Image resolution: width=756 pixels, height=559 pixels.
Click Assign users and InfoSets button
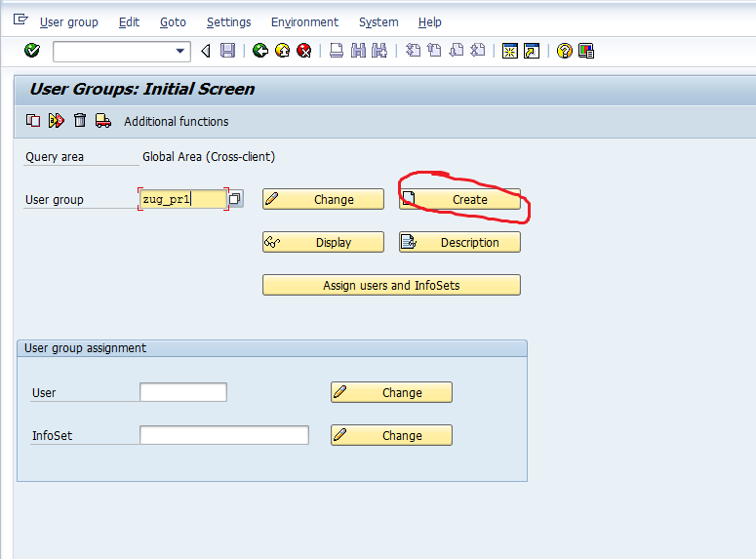coord(391,285)
